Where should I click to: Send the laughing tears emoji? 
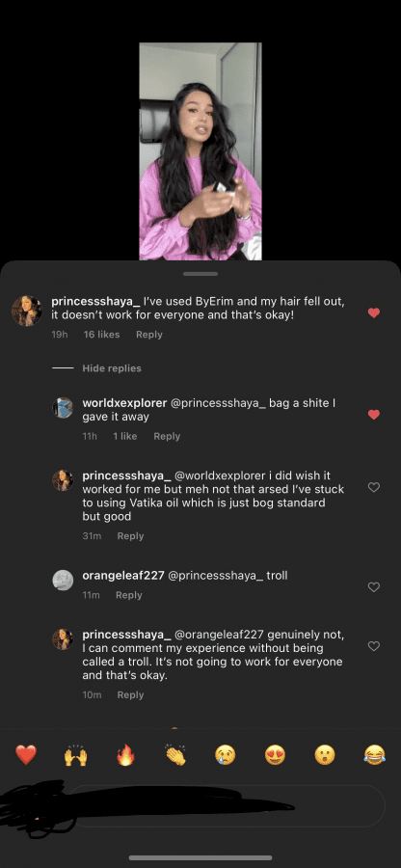point(374,754)
